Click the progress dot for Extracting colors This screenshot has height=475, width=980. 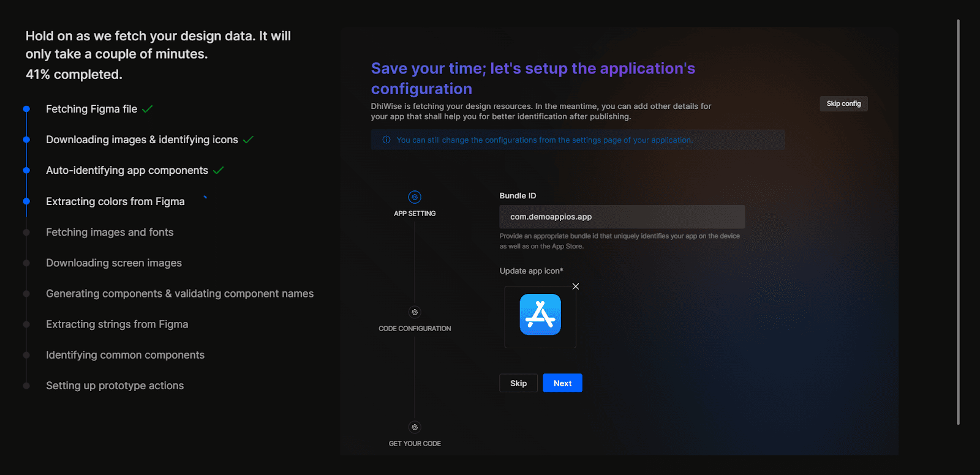tap(26, 201)
